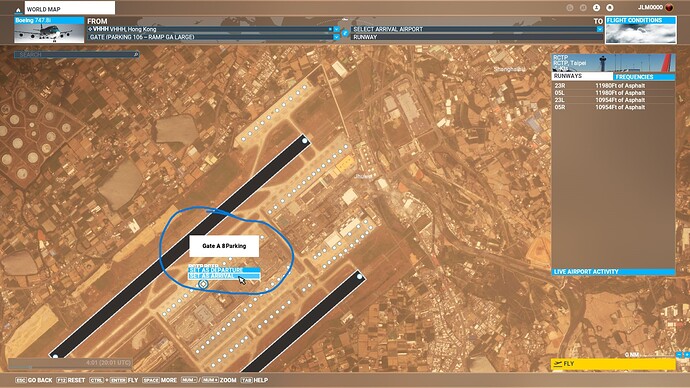Choose Set as Arrival in the popup
Screen dimensions: 690x388
pyautogui.click(x=224, y=276)
